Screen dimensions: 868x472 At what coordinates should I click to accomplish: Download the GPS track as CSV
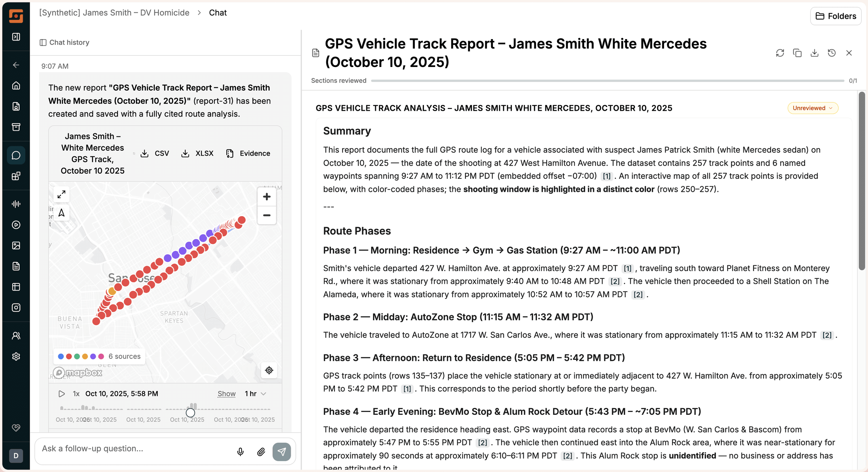[x=155, y=153]
